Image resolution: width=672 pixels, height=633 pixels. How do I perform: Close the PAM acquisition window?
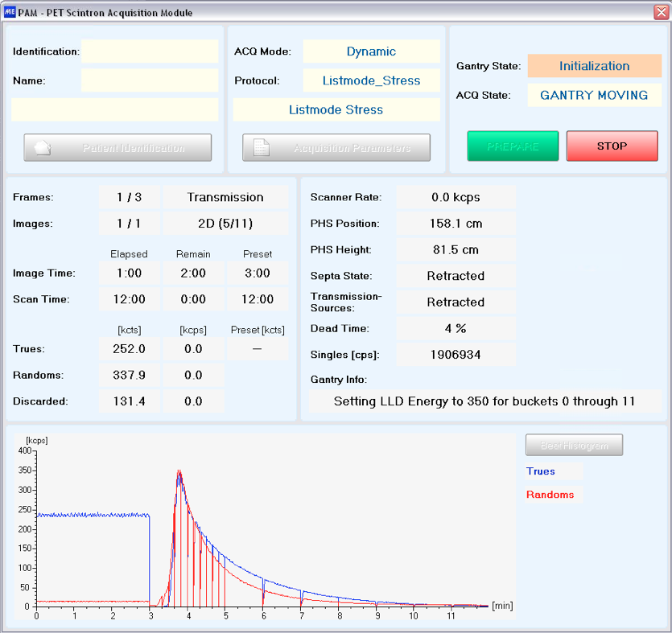pos(657,12)
